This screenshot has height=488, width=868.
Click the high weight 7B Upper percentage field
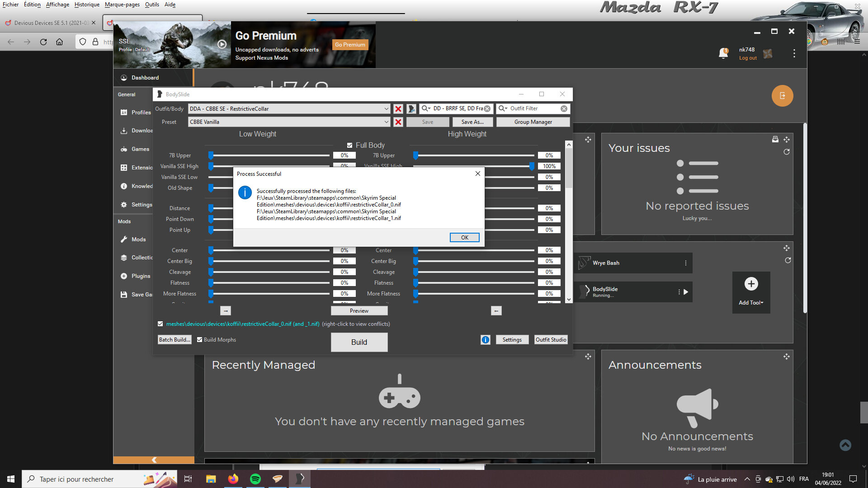[x=549, y=155]
